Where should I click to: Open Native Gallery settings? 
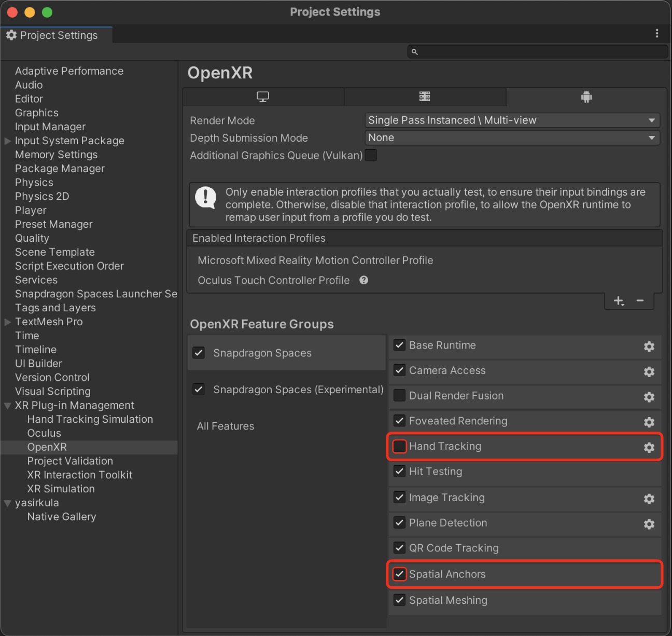pos(62,517)
